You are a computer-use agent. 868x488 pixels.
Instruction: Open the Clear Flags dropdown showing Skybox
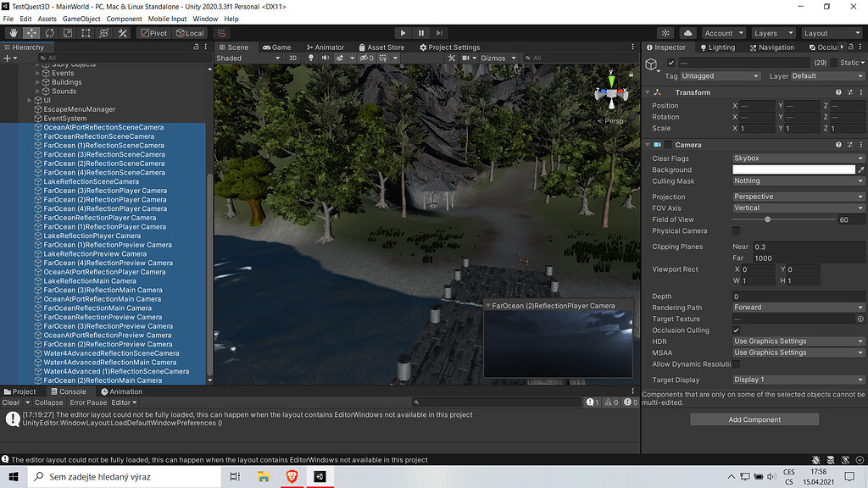797,158
